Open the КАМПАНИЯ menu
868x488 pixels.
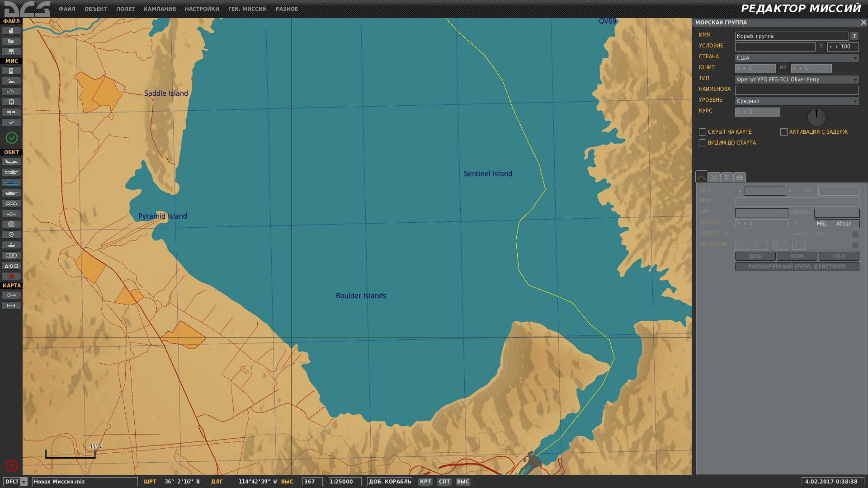point(160,9)
